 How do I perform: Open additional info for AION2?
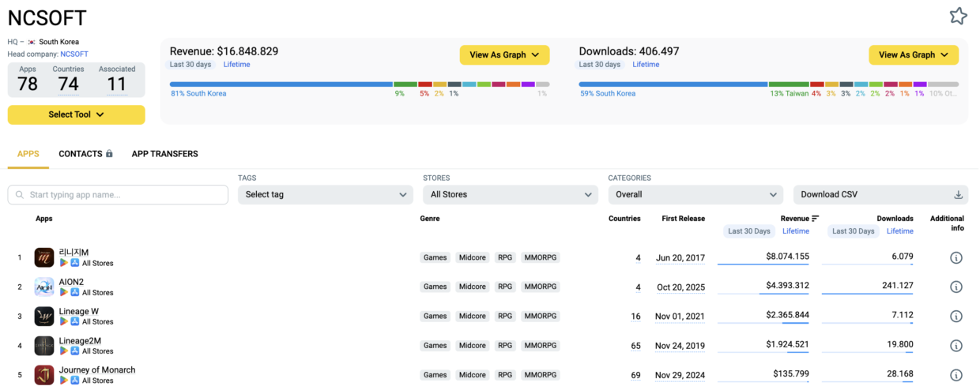pos(955,287)
